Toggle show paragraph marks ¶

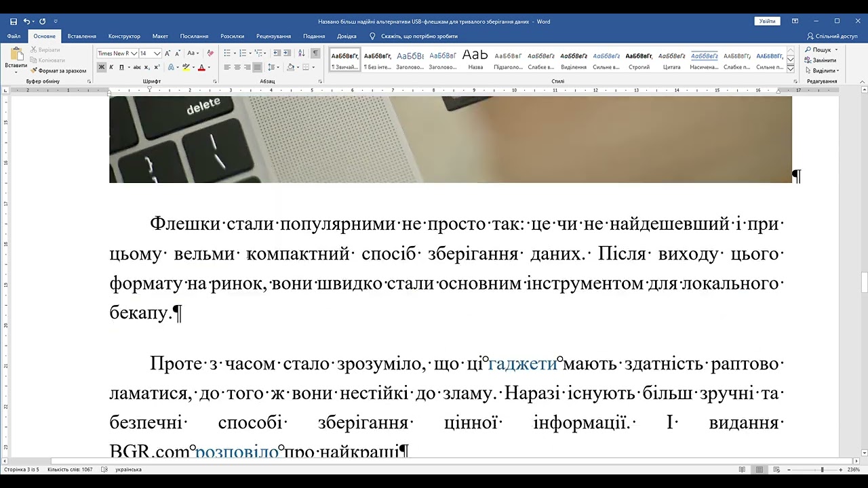tap(315, 54)
